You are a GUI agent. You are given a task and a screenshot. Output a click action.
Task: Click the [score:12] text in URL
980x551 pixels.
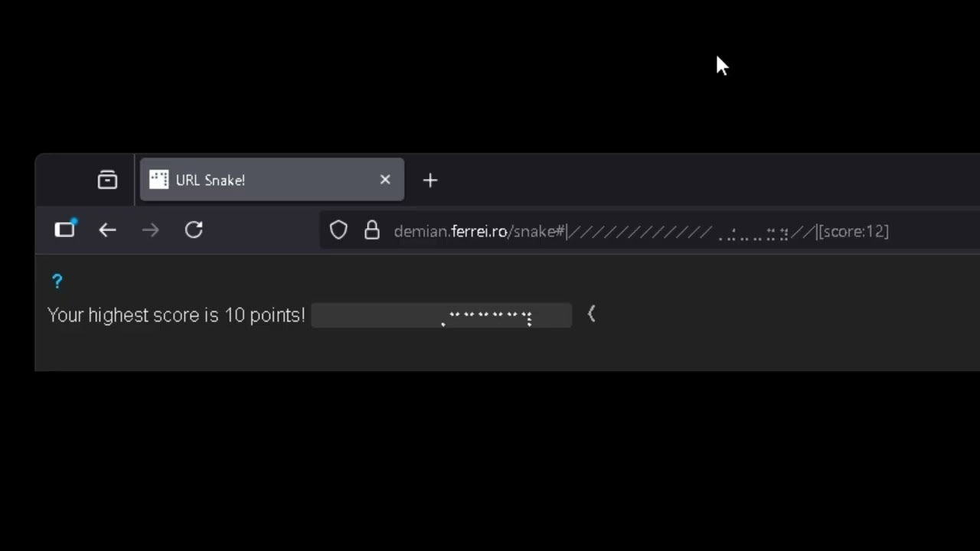(x=853, y=231)
